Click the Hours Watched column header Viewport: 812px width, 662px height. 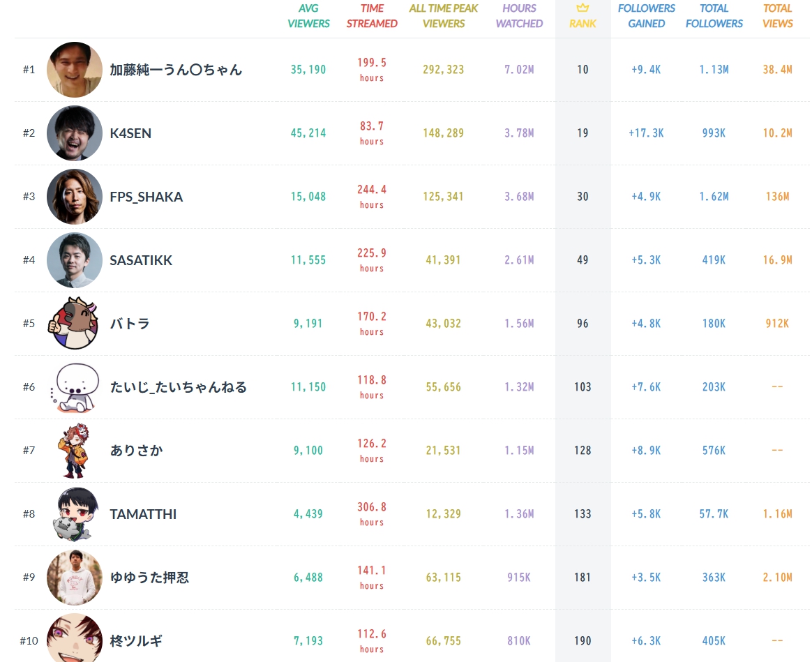tap(519, 16)
